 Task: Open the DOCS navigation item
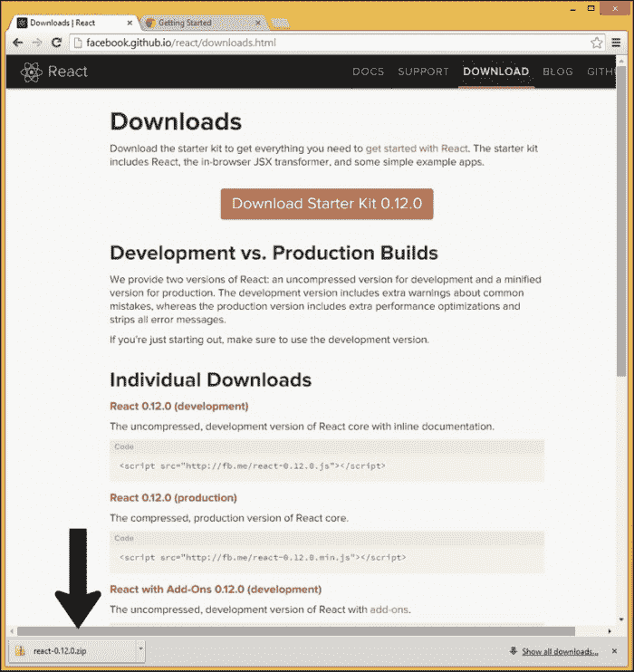(369, 72)
